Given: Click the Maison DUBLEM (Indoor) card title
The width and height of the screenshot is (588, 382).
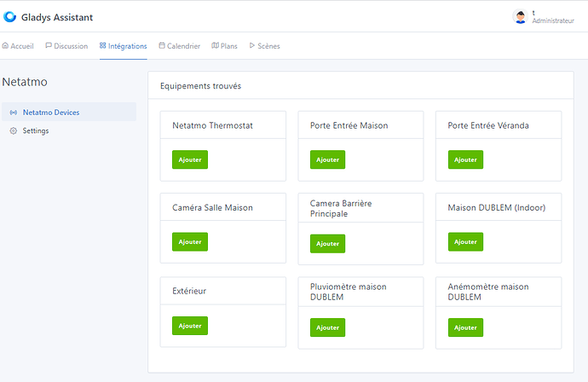Looking at the screenshot, I should pyautogui.click(x=497, y=207).
